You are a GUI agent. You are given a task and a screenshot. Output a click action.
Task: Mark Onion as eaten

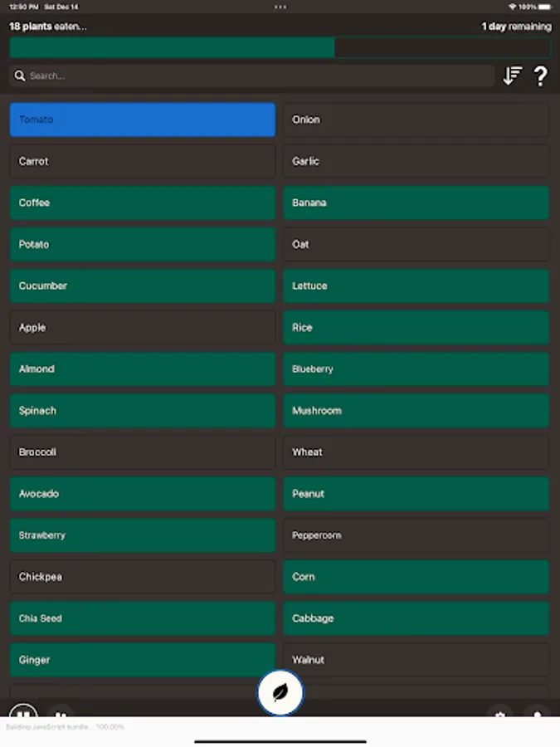click(416, 120)
